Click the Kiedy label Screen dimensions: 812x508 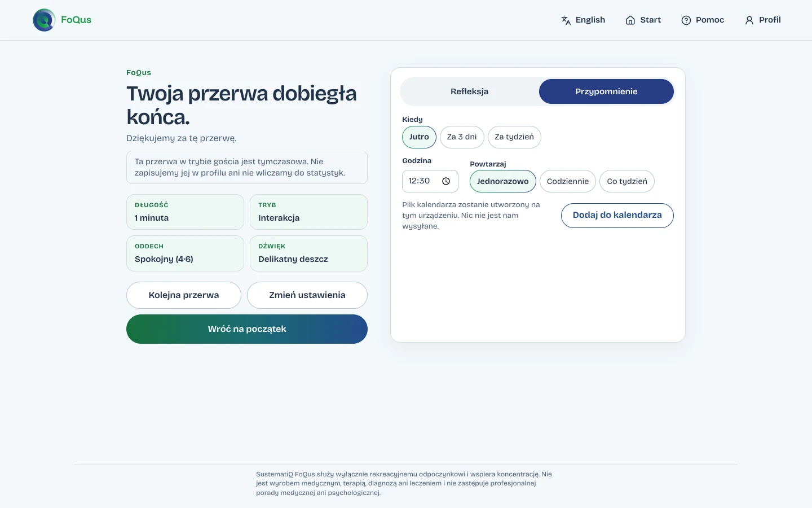[412, 120]
